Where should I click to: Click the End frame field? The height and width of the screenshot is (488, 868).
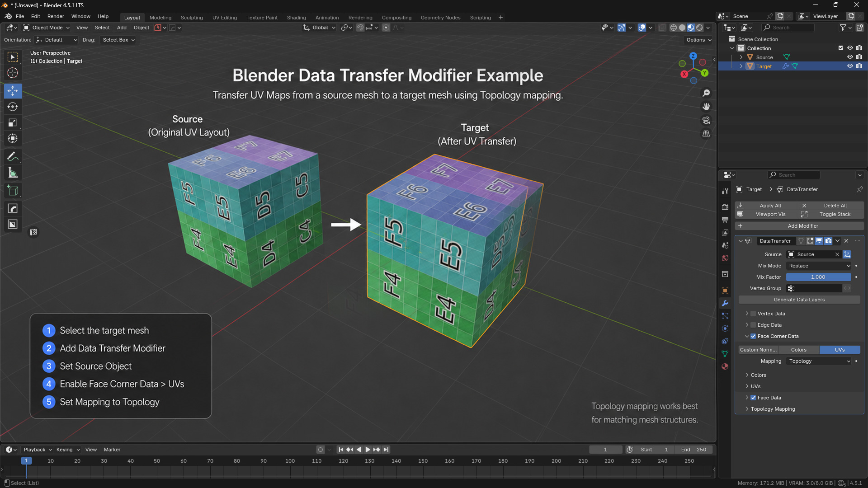click(x=693, y=450)
